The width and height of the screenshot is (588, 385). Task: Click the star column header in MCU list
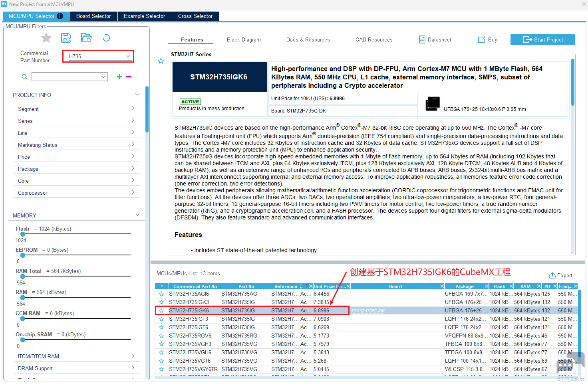point(161,286)
